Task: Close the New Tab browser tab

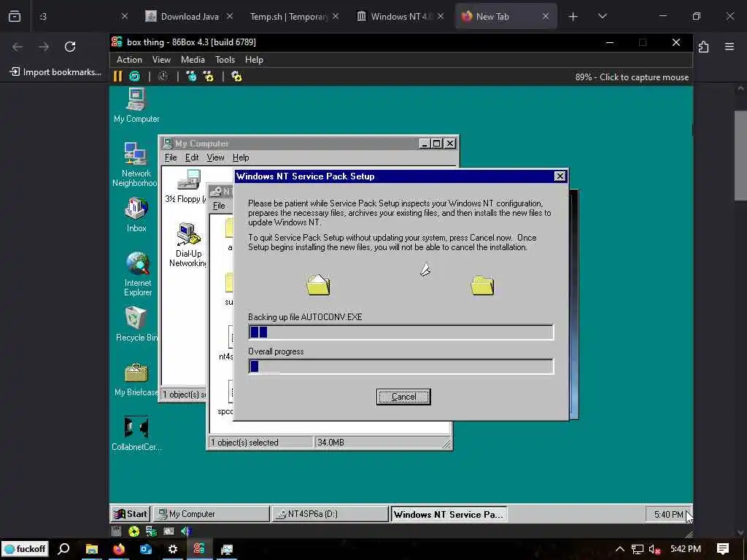Action: coord(546,16)
